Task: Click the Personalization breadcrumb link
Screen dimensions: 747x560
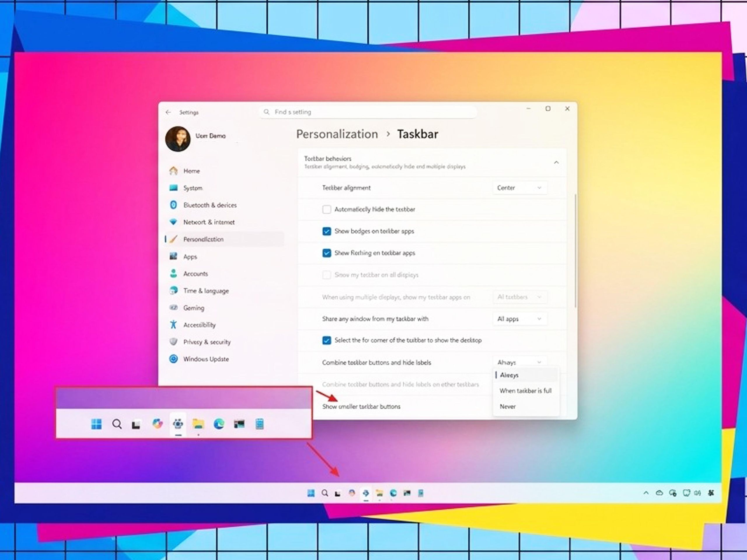Action: [337, 134]
